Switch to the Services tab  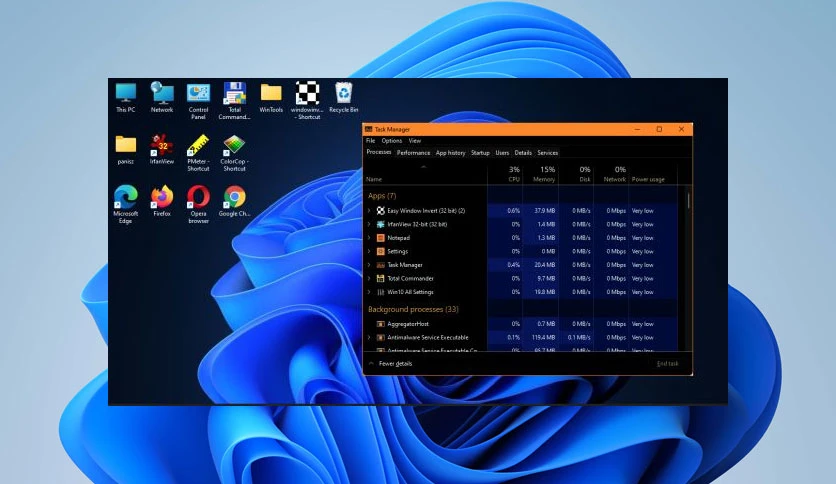point(548,152)
